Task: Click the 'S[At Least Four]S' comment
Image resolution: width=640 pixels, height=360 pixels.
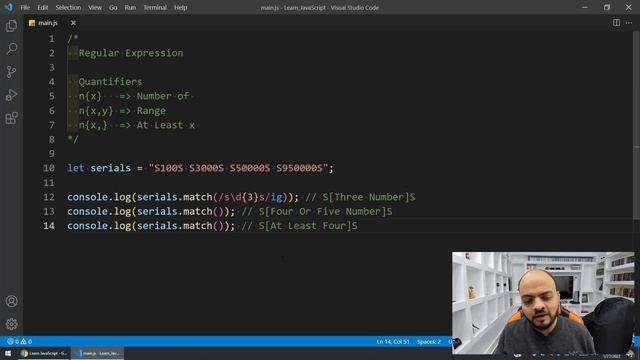Action: click(308, 226)
